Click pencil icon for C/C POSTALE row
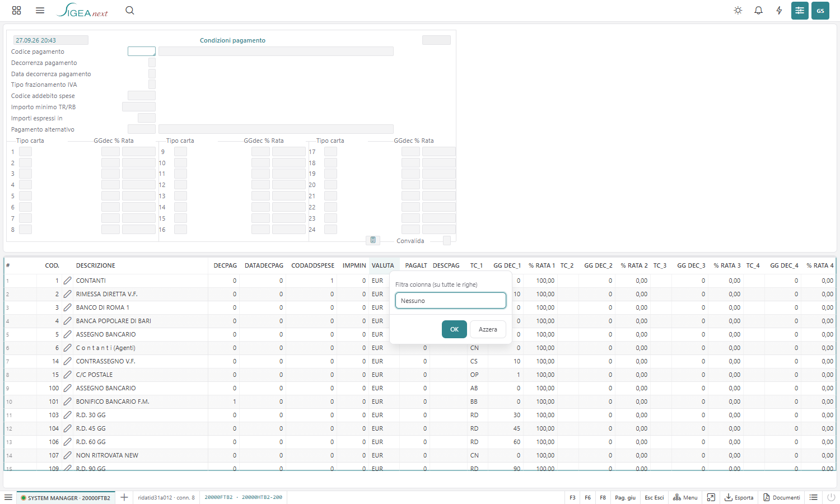The image size is (840, 504). click(x=67, y=375)
